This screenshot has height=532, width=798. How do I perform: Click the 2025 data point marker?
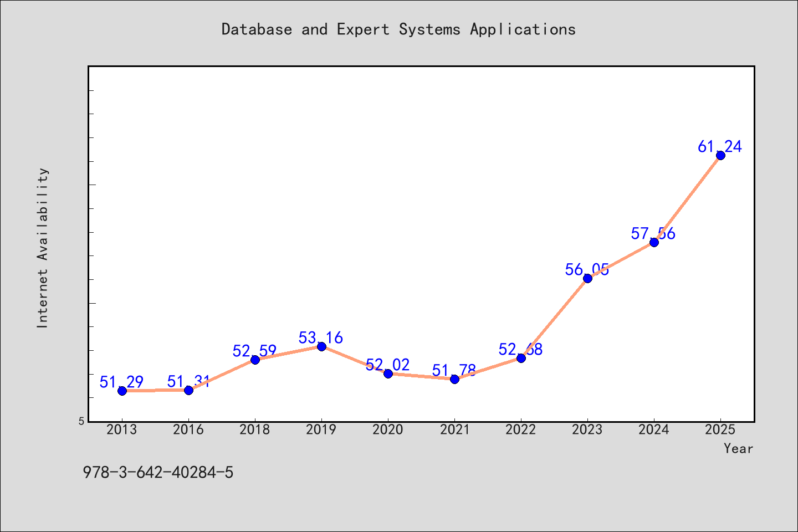pos(720,155)
